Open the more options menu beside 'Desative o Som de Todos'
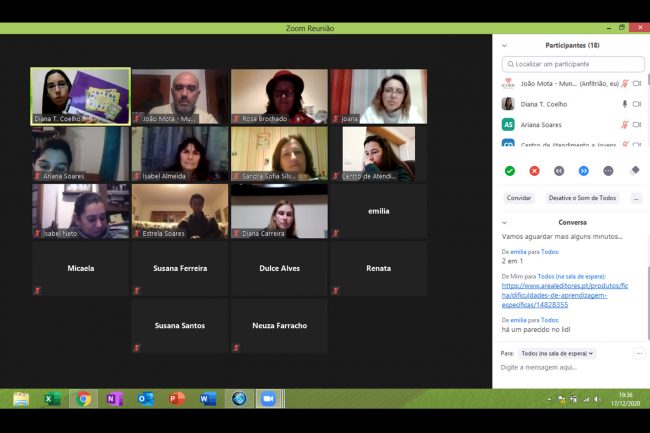This screenshot has height=433, width=650. click(x=635, y=198)
